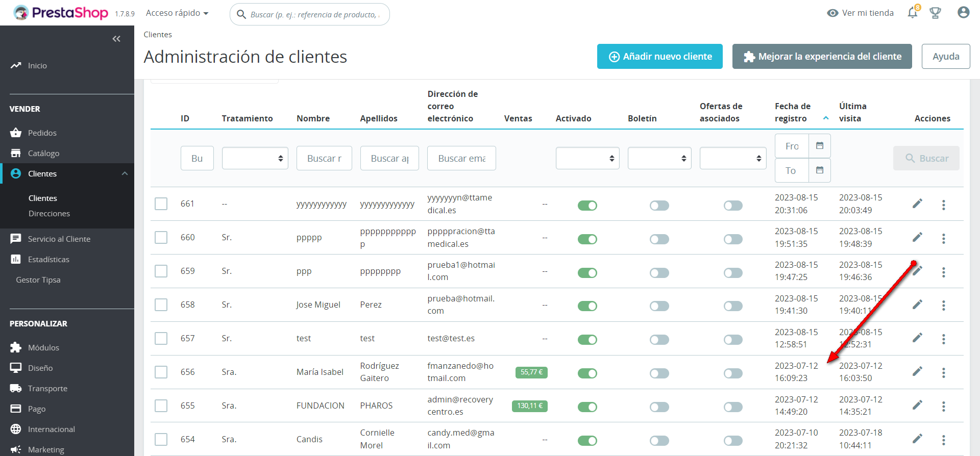Open the Ofertas de asociados filter dropdown

[733, 158]
